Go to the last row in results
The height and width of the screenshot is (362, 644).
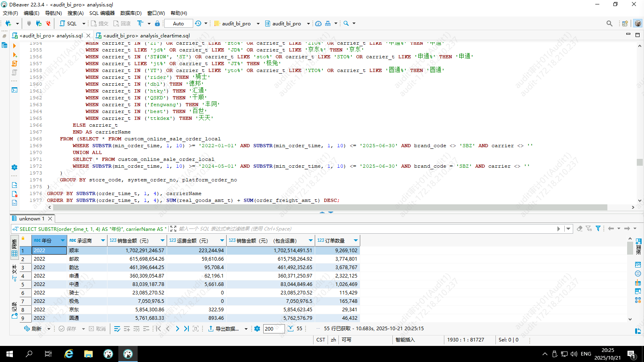pyautogui.click(x=186, y=329)
